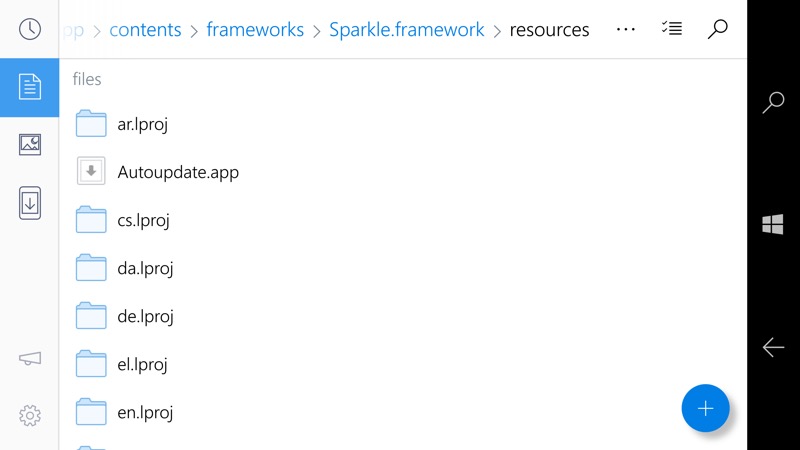Open the megaphone feedback icon

pos(30,359)
